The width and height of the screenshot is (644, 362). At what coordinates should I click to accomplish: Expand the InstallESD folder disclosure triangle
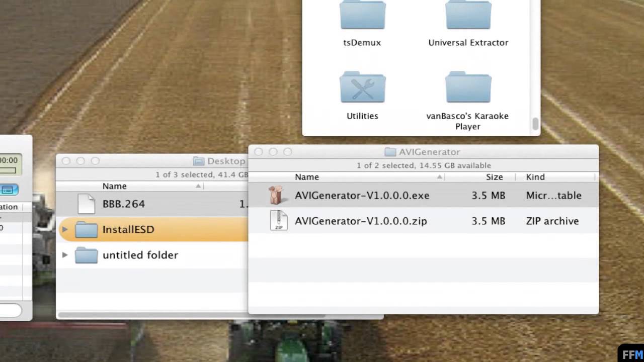pyautogui.click(x=64, y=229)
